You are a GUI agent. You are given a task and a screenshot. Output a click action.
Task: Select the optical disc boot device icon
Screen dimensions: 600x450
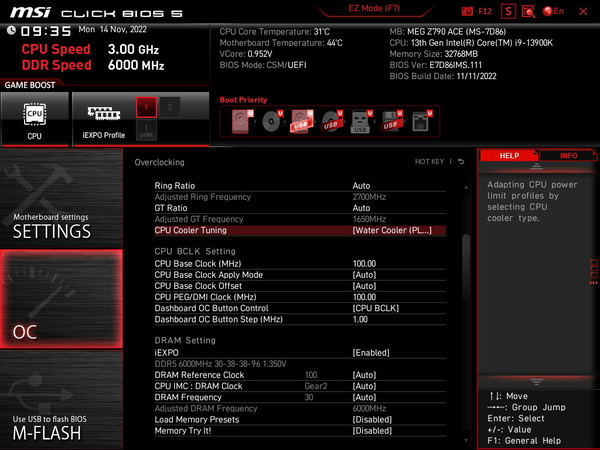(x=272, y=121)
